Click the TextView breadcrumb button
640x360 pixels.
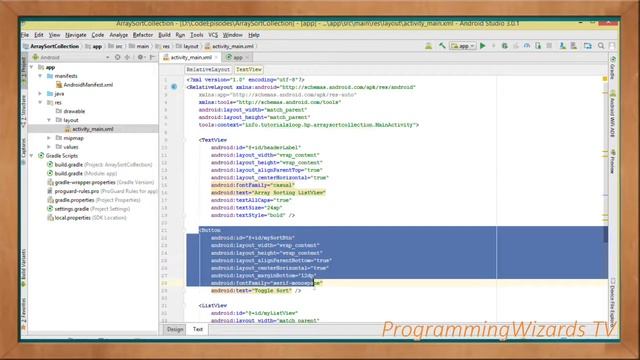click(249, 70)
